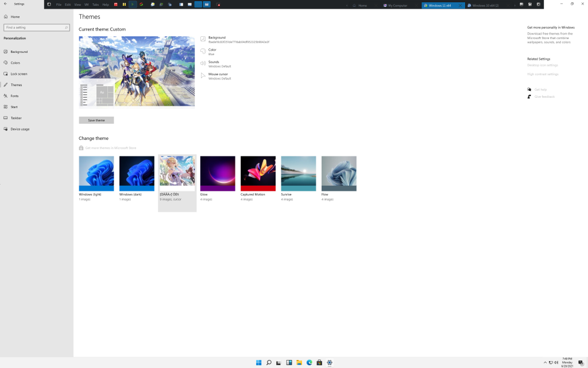Close the Windows 11 x64 tab

(460, 6)
